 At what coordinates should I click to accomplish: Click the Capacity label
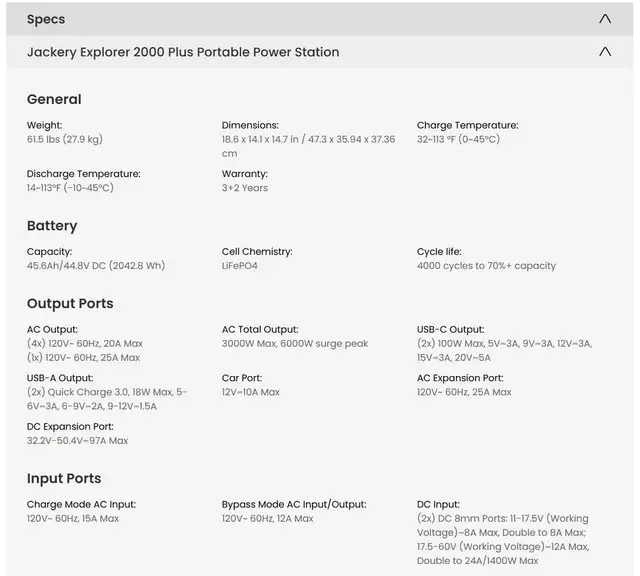49,252
